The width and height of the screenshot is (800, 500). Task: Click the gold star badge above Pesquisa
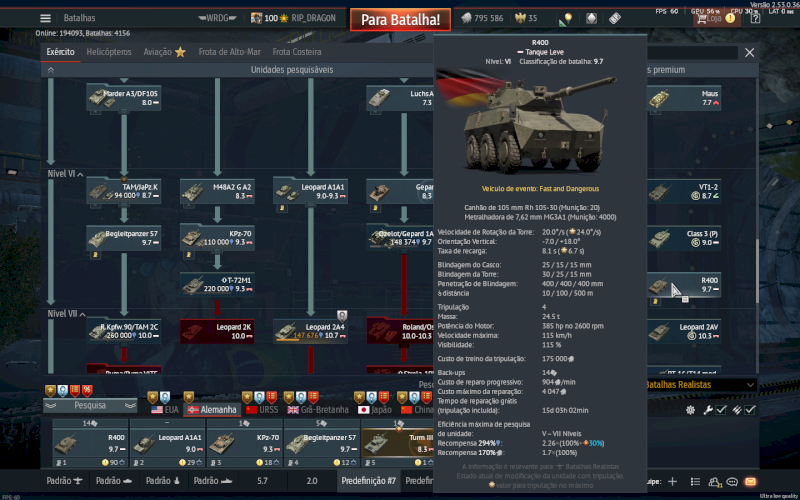pyautogui.click(x=50, y=391)
